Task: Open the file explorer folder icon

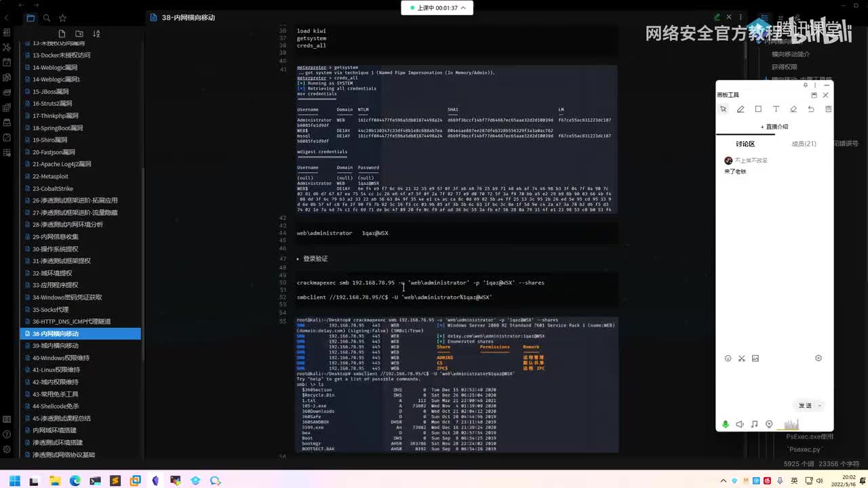Action: point(31,18)
